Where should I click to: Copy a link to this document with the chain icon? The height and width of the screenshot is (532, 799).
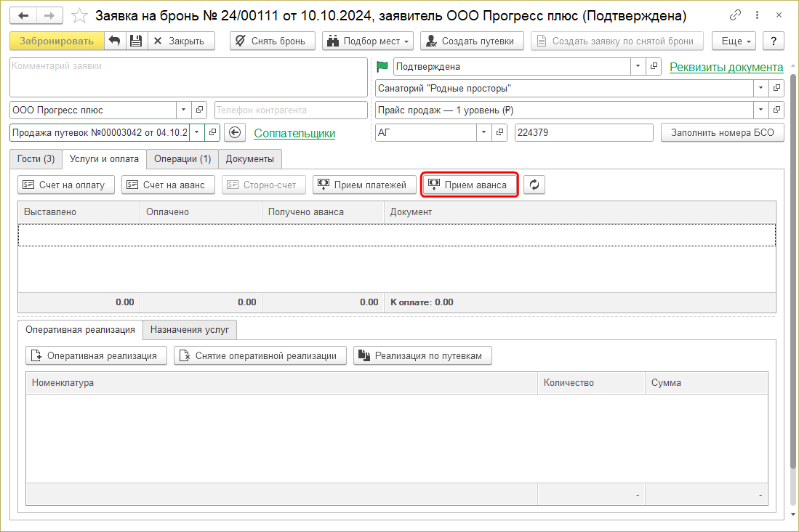click(x=735, y=15)
